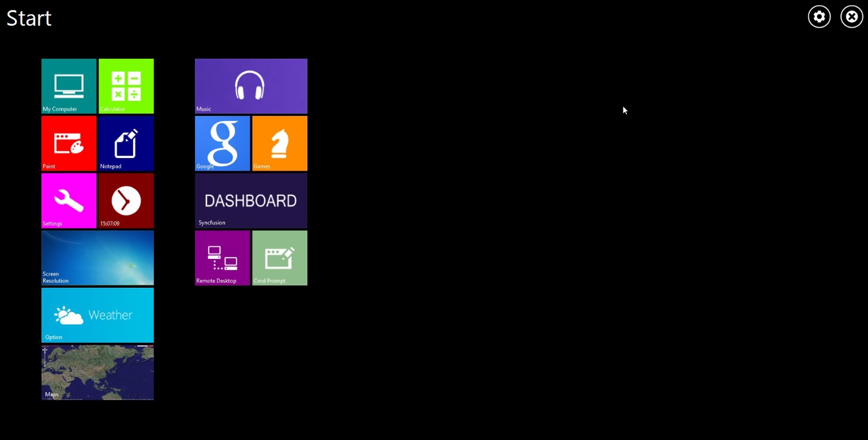The image size is (868, 440).
Task: Open the Cmd Prompt tile
Action: (280, 258)
